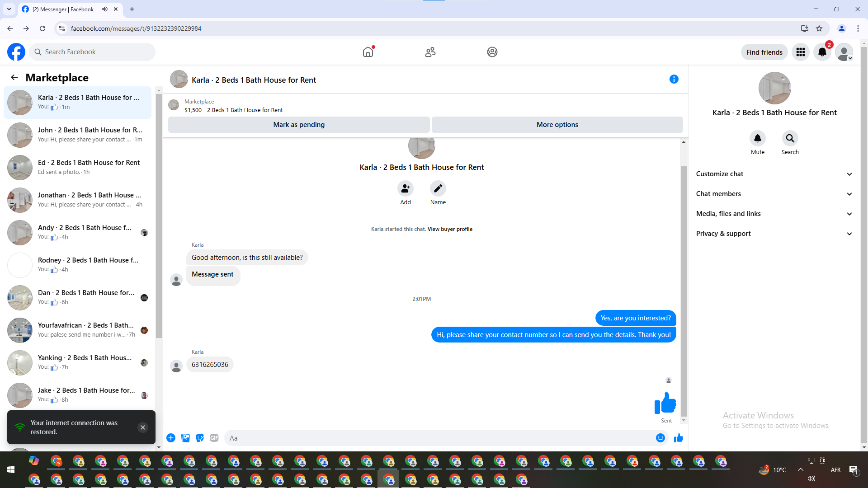Expand Privacy & support section
Viewport: 868px width, 488px height.
[774, 234]
